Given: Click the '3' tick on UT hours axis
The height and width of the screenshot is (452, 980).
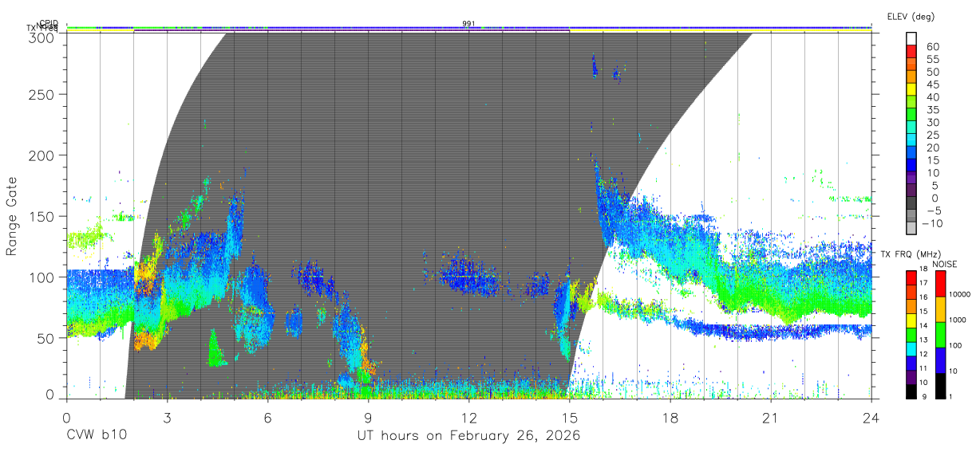Looking at the screenshot, I should [167, 417].
